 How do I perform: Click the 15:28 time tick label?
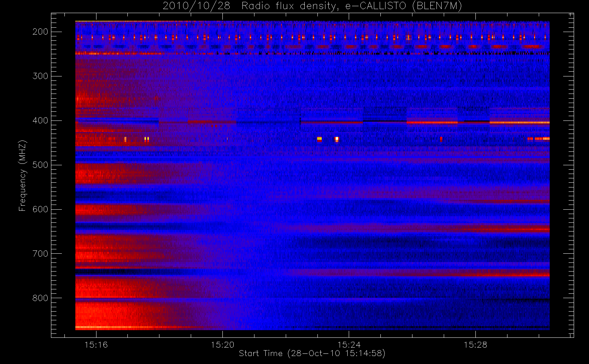(475, 345)
